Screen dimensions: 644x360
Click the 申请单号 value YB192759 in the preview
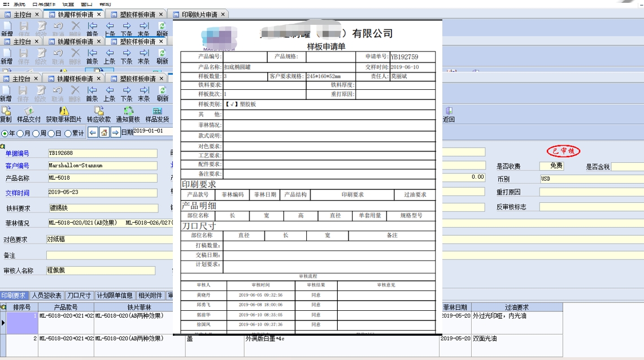pos(404,57)
